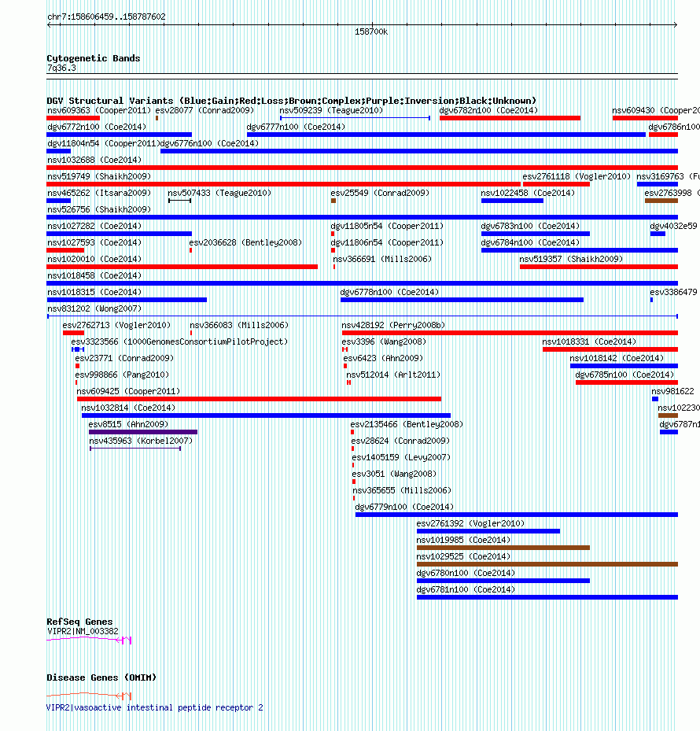Click the blue bar for nsv1018315
This screenshot has width=700, height=731.
coord(127,300)
